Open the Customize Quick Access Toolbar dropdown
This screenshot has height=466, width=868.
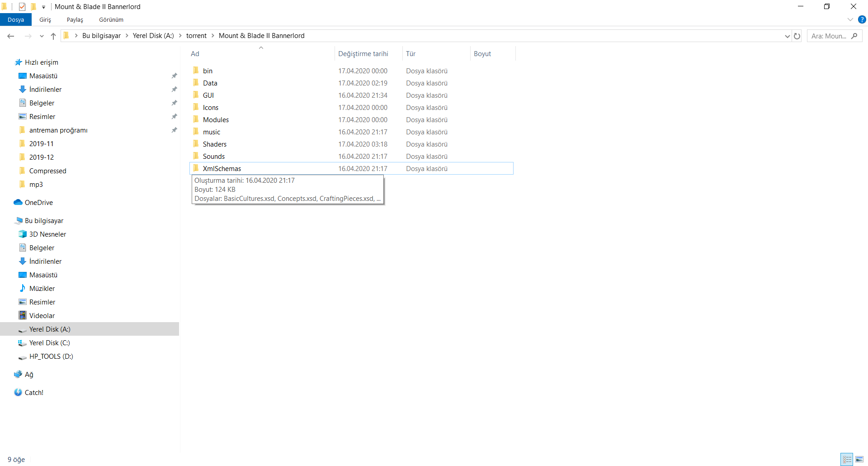coord(43,7)
